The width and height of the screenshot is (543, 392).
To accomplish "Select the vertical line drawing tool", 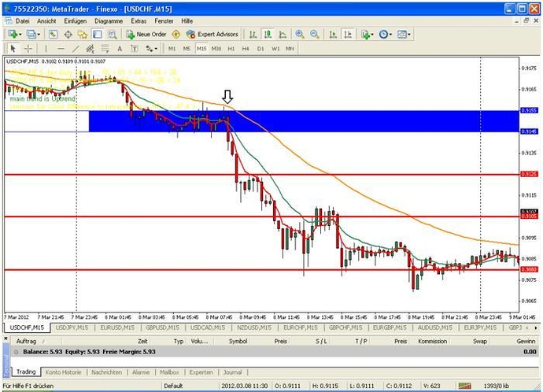I will point(46,49).
